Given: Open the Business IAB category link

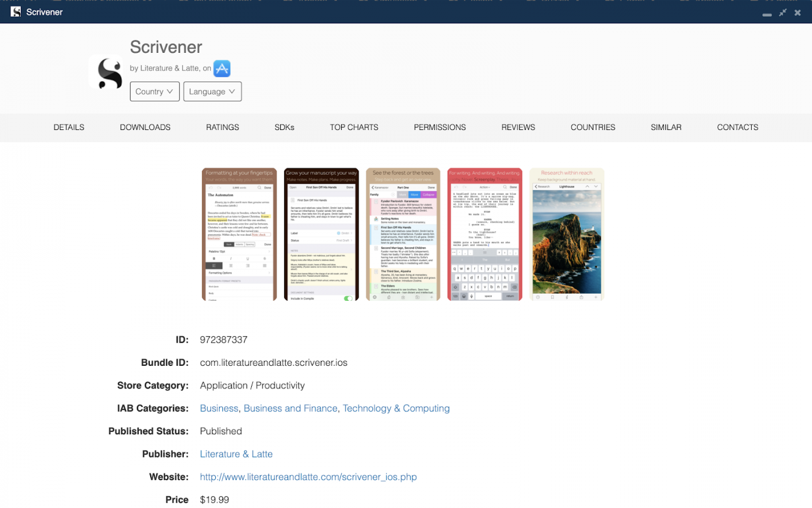Looking at the screenshot, I should tap(219, 408).
